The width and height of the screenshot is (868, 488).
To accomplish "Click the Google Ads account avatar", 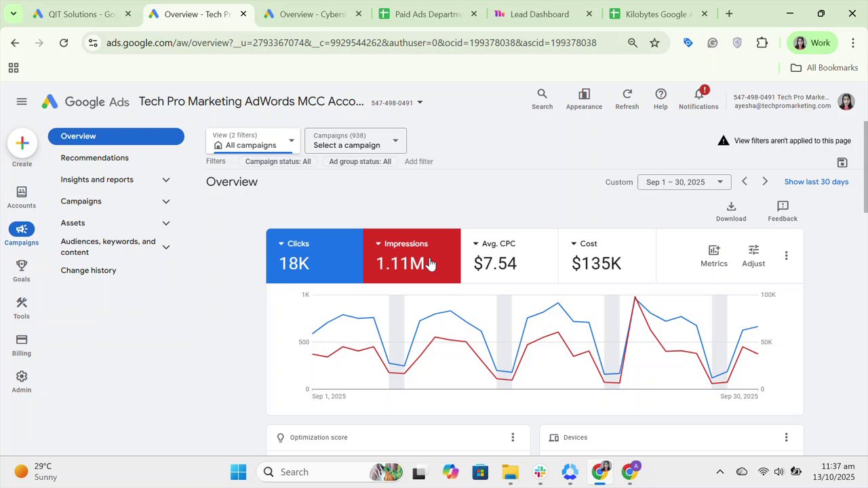I will point(846,102).
